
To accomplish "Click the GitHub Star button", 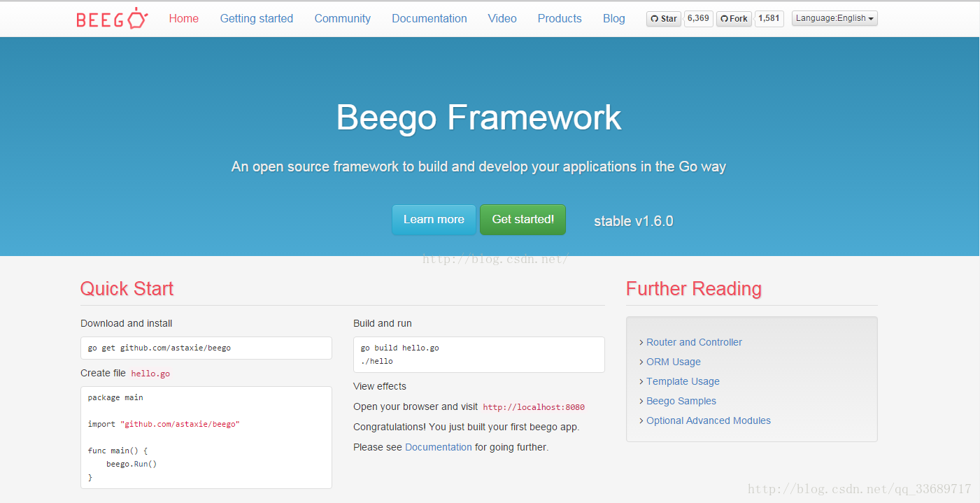I will click(x=663, y=19).
